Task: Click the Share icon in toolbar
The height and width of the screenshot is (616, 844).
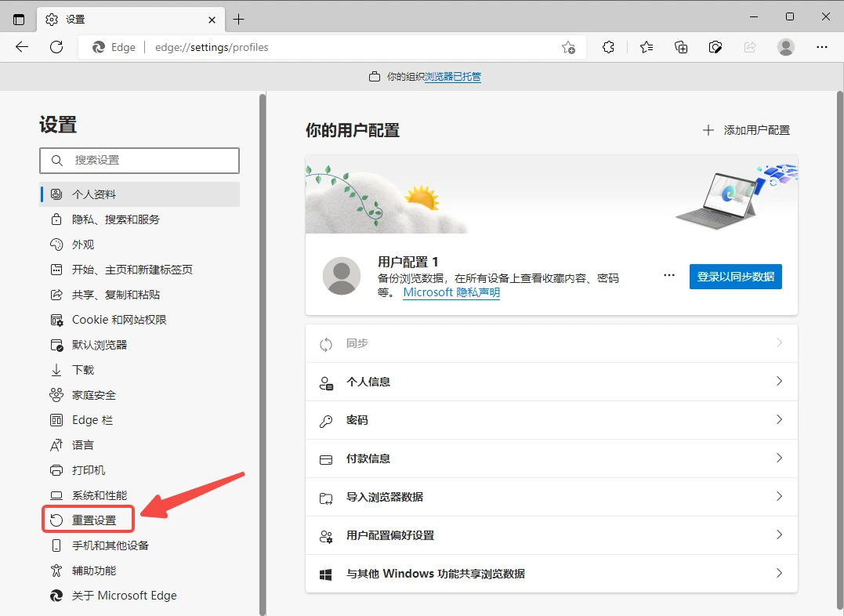Action: 750,47
